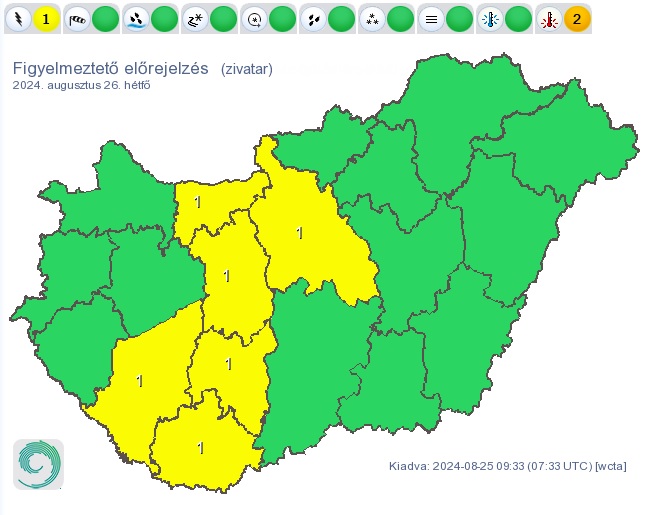Open the rain drops warning icon
Viewport: 657px width, 515px height.
tap(314, 18)
